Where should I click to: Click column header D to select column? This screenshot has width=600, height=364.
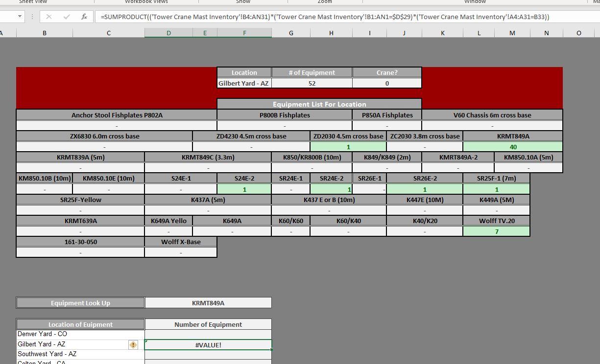168,33
